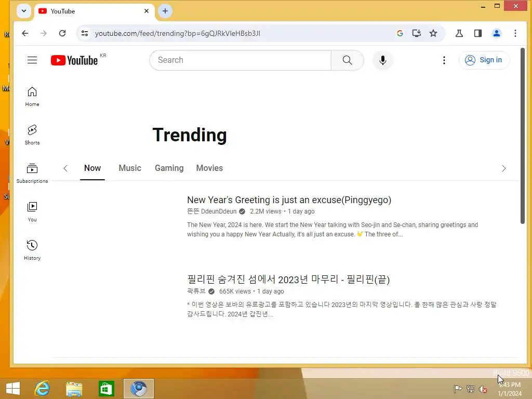Click the Chromium taskbar icon
Image resolution: width=532 pixels, height=399 pixels.
(138, 389)
